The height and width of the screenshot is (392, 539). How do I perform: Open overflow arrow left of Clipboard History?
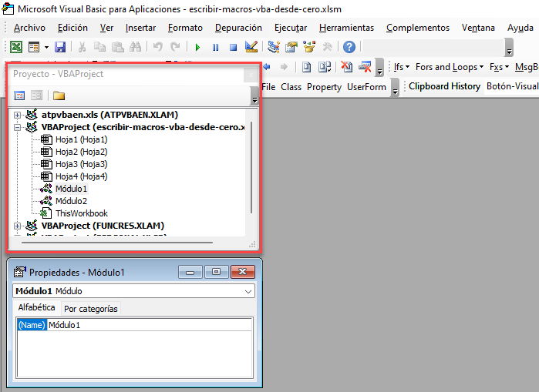[395, 87]
